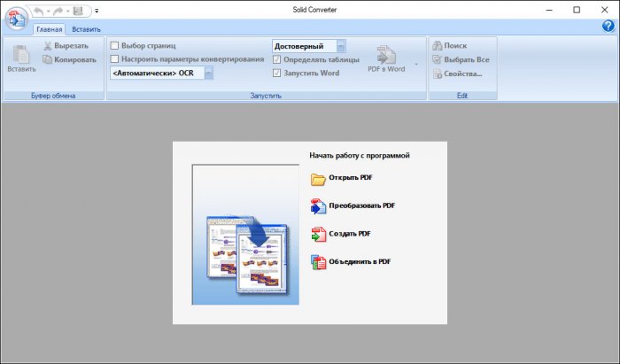Open the Customize Quick Access Toolbar arrow
This screenshot has height=364, width=620.
coord(97,11)
